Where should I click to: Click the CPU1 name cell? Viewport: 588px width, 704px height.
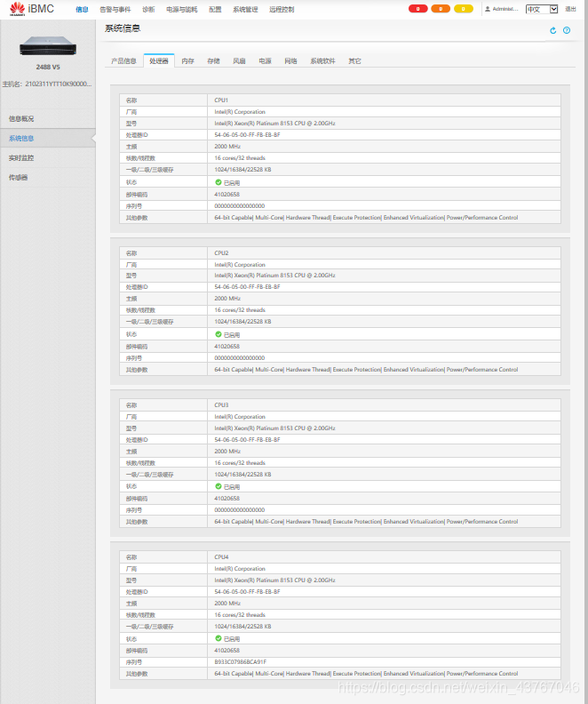[384, 100]
